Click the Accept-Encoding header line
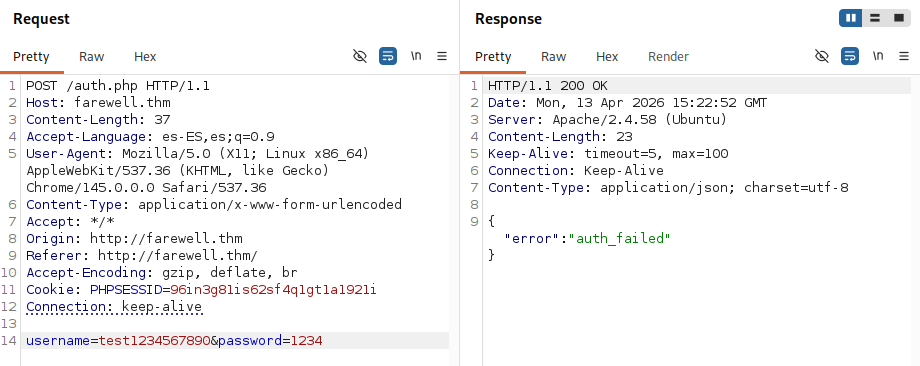This screenshot has height=366, width=920. tap(162, 273)
